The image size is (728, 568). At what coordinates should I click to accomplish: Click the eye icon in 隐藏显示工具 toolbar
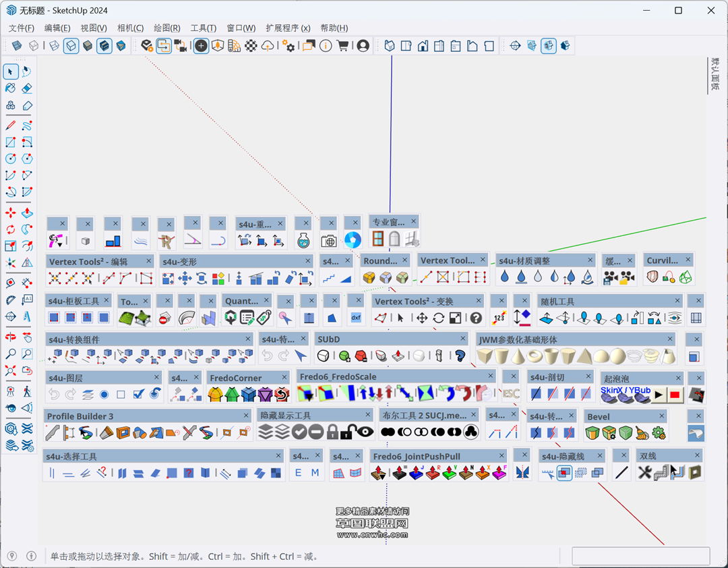coord(365,432)
